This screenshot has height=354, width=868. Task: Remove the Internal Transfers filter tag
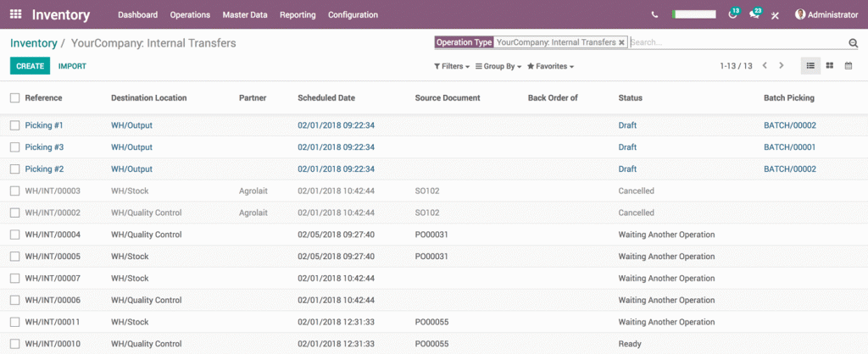tap(621, 41)
